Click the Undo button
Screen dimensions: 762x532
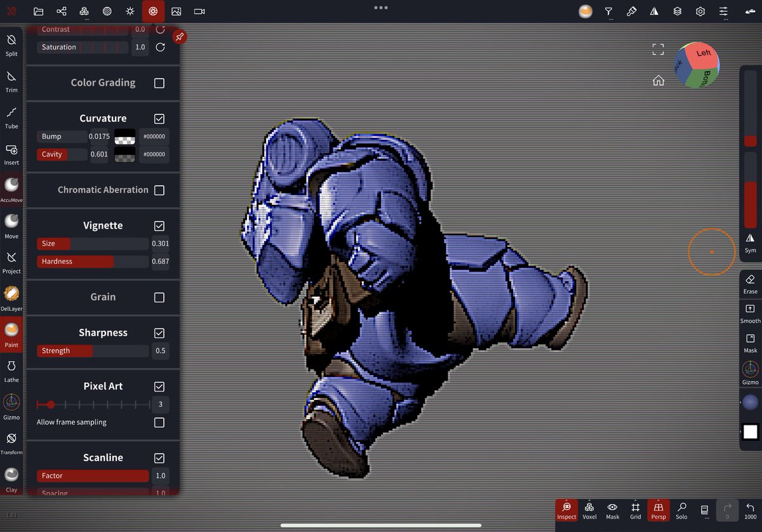click(751, 510)
